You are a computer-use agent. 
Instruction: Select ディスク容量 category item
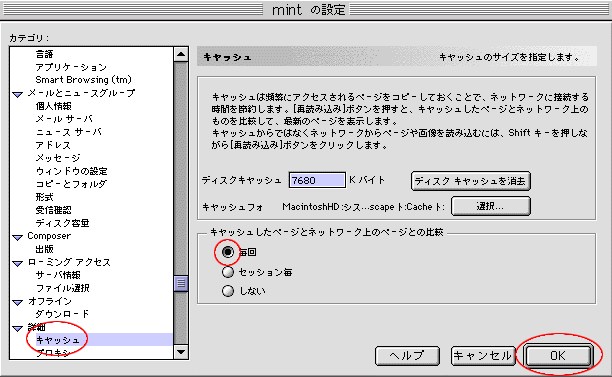coord(62,223)
